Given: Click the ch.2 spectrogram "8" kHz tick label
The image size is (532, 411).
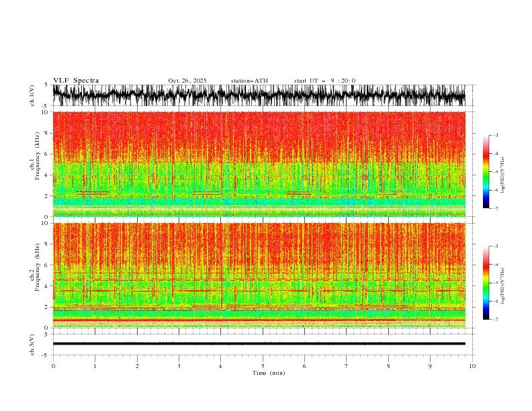Looking at the screenshot, I should pyautogui.click(x=47, y=244).
